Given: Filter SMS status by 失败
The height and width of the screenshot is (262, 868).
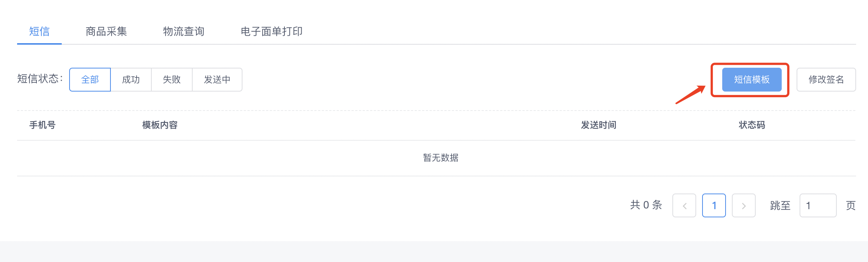Looking at the screenshot, I should (x=172, y=80).
